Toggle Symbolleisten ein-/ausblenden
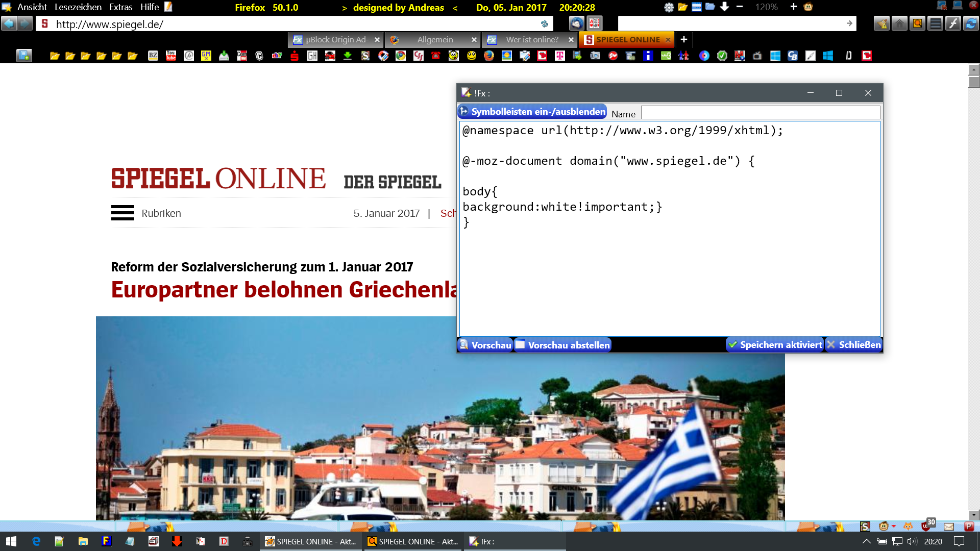The image size is (980, 551). (x=532, y=111)
